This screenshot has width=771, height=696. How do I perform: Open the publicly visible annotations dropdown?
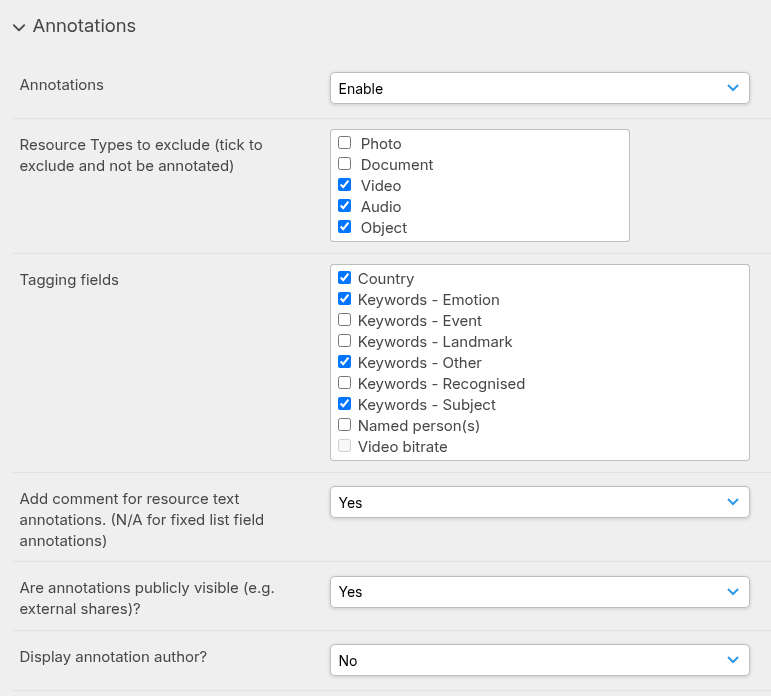click(x=540, y=592)
